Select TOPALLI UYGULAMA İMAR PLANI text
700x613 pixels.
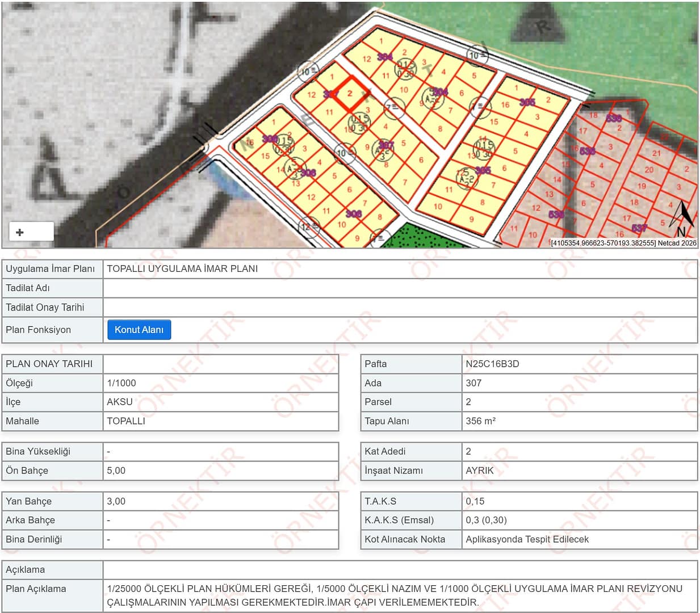click(x=182, y=269)
